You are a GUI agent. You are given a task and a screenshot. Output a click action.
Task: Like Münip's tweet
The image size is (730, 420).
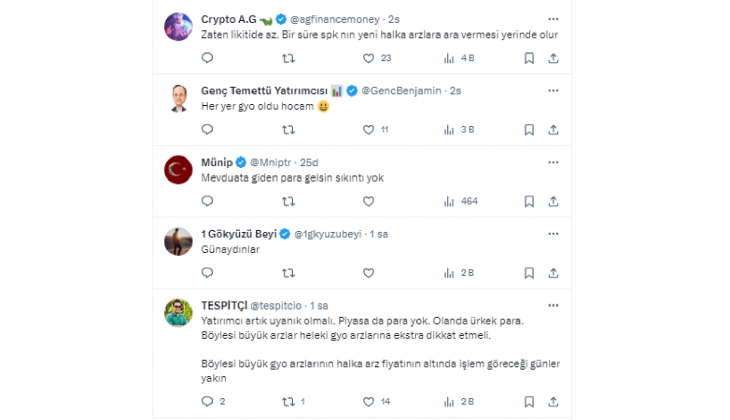369,201
